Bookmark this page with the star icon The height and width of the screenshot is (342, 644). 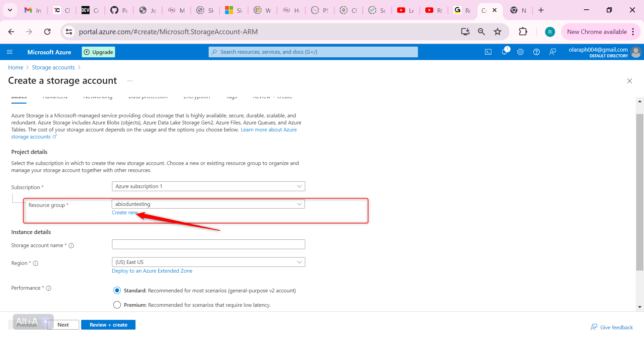tap(497, 32)
